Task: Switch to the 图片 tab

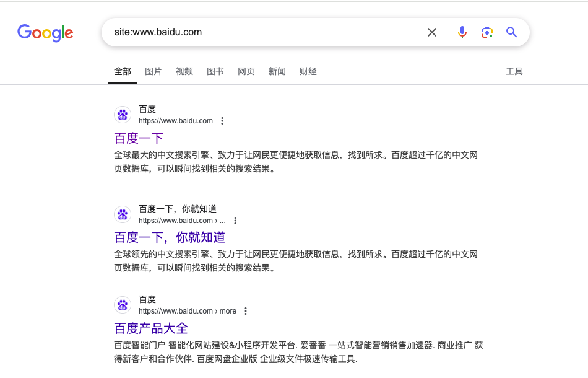Action: coord(153,71)
